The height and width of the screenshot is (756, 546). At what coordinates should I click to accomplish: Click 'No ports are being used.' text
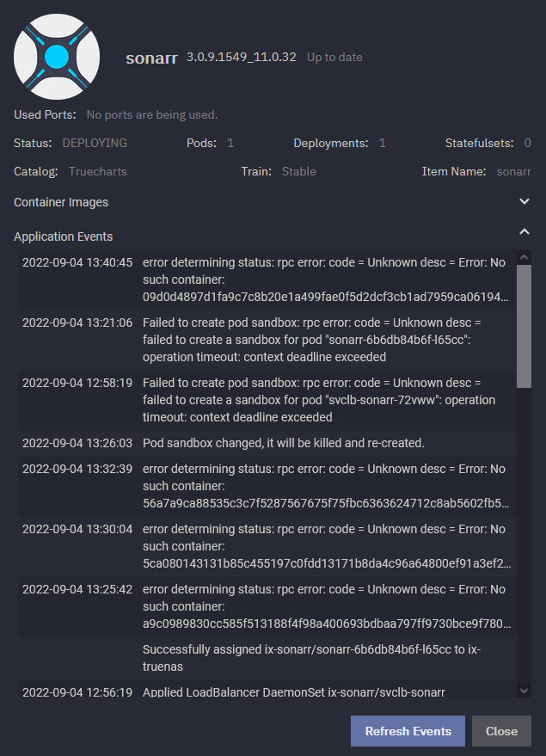(x=152, y=114)
